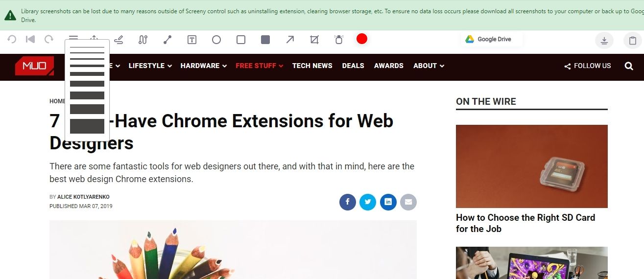
Task: Expand the ABOUT nav dropdown
Action: pos(429,66)
